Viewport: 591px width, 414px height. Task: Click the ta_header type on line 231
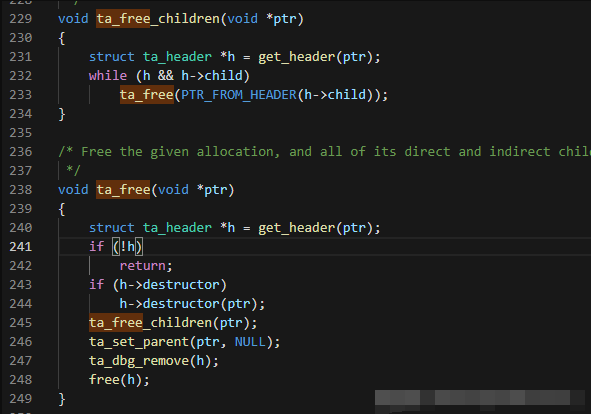(177, 57)
